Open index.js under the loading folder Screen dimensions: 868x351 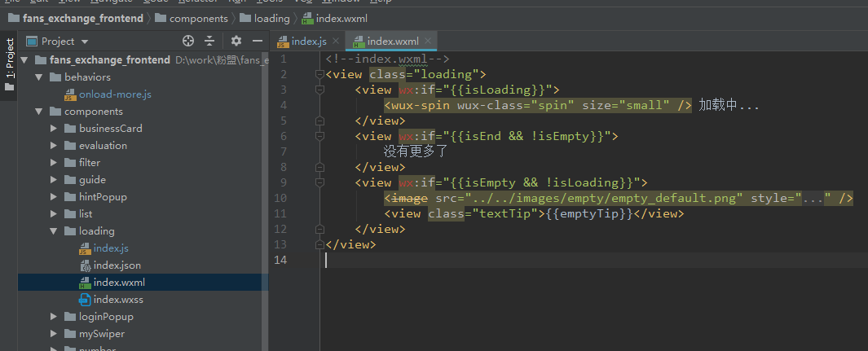(x=111, y=248)
